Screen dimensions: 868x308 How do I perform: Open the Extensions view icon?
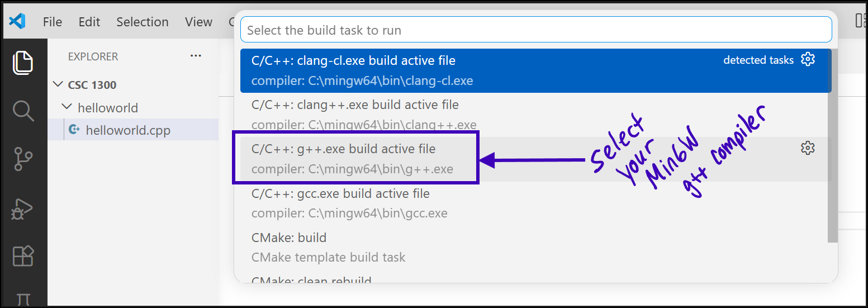(x=23, y=256)
